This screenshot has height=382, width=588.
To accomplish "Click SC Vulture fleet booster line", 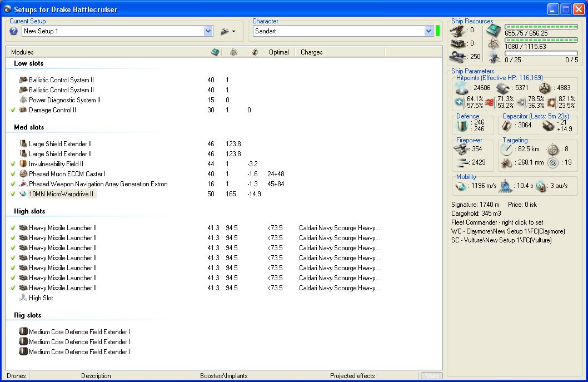I will (501, 241).
